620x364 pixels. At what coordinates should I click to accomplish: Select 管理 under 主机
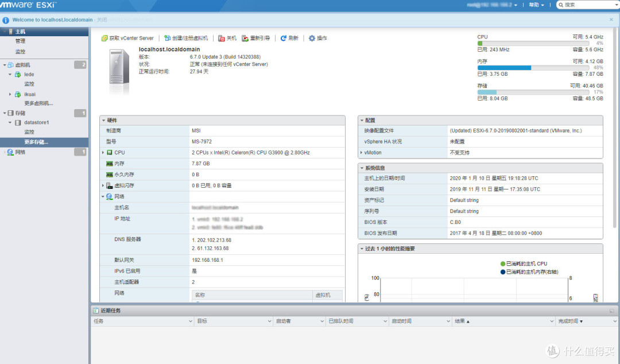coord(21,40)
